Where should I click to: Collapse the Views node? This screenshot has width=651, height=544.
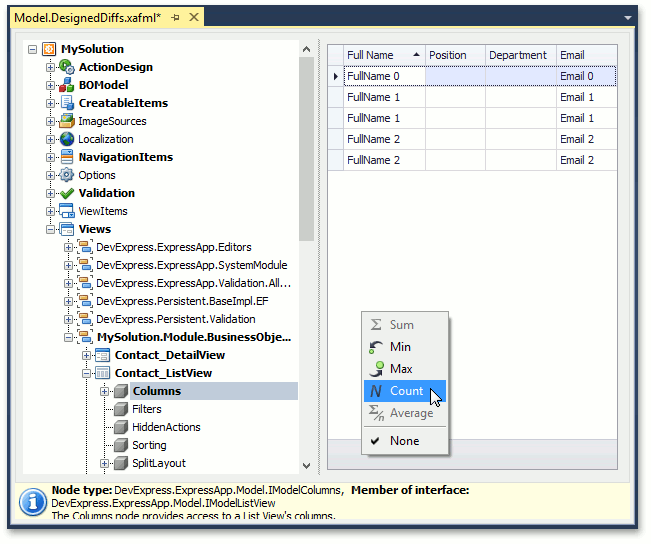point(50,229)
